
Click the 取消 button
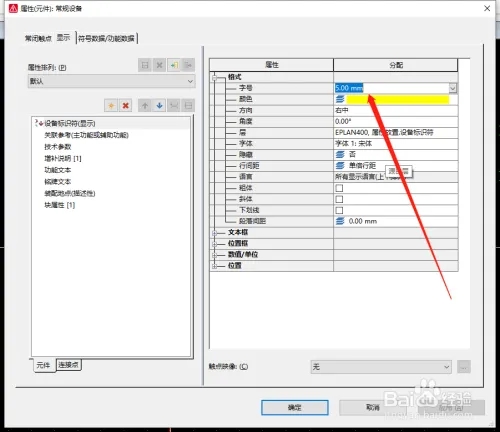pos(373,407)
